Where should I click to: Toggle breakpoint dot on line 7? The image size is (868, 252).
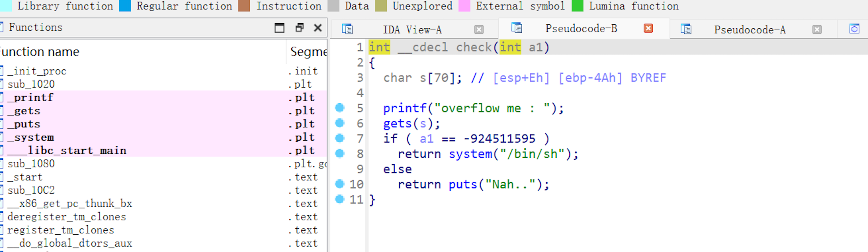click(340, 138)
